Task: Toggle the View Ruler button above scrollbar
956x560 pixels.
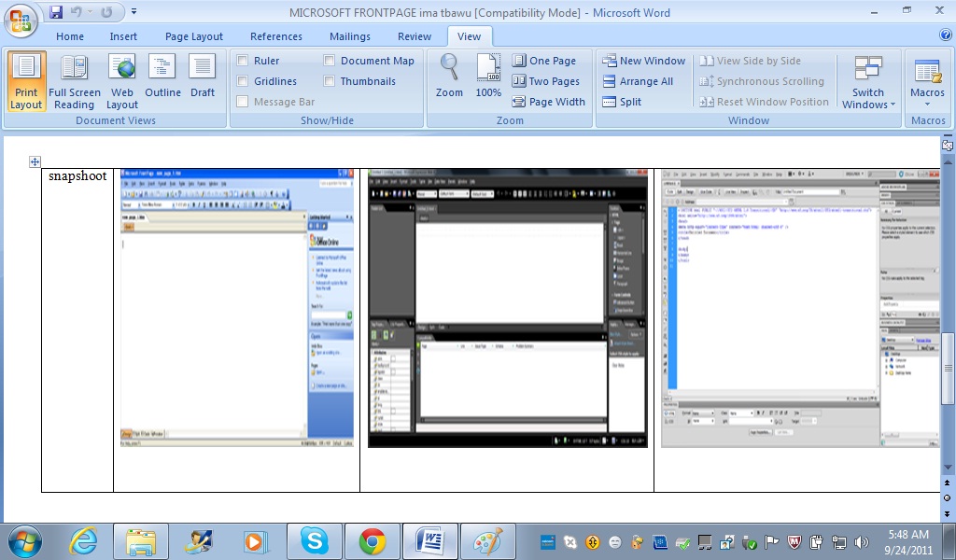Action: pyautogui.click(x=948, y=145)
